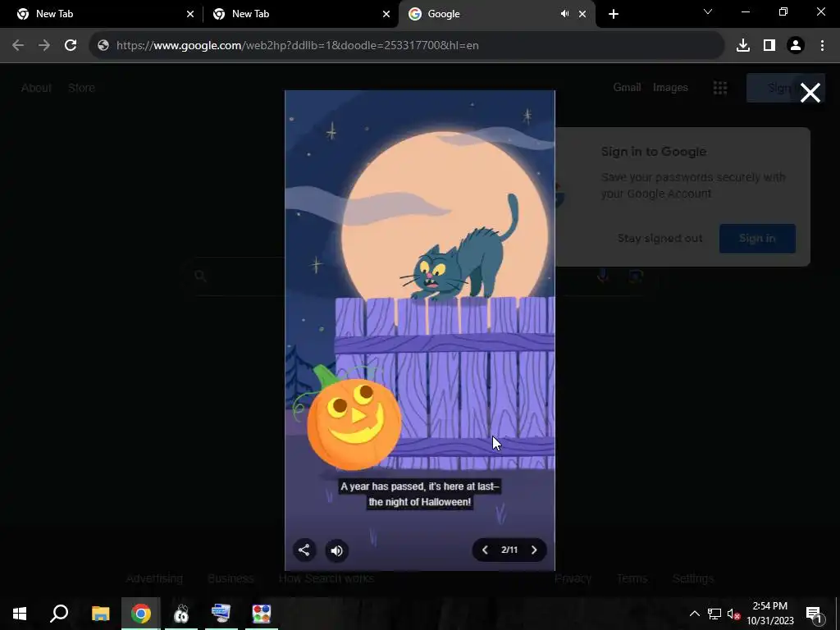Search by image with Lens icon
The height and width of the screenshot is (630, 840).
pyautogui.click(x=636, y=276)
